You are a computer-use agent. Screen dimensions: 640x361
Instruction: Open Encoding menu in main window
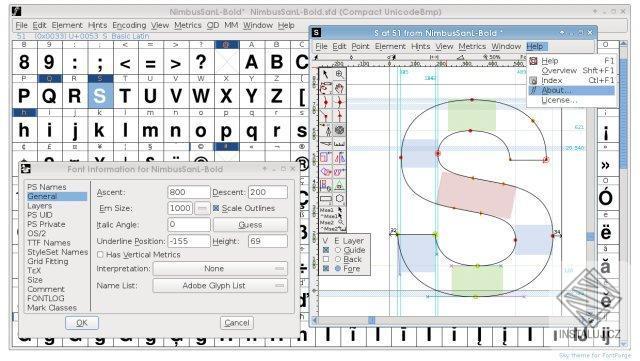[x=129, y=25]
